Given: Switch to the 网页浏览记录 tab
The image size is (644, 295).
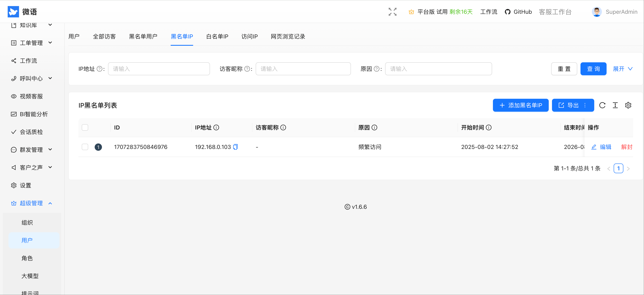Looking at the screenshot, I should coord(288,36).
